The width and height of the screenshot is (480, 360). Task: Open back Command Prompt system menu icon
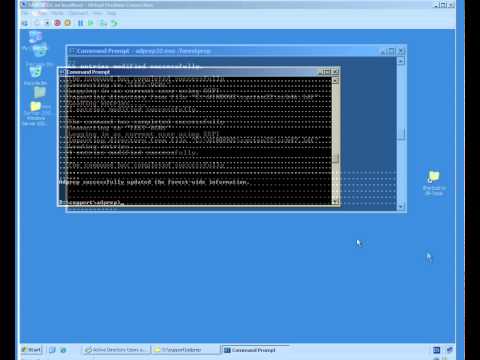72,51
